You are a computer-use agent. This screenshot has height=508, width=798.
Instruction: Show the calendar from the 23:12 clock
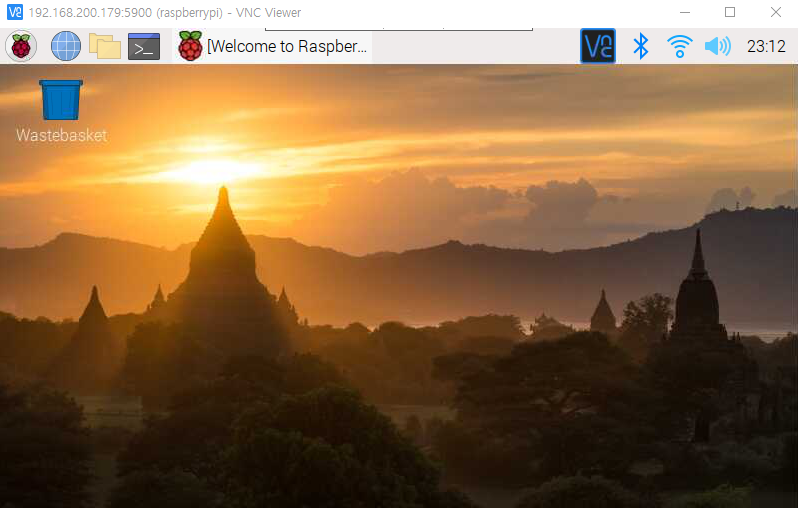click(x=766, y=46)
